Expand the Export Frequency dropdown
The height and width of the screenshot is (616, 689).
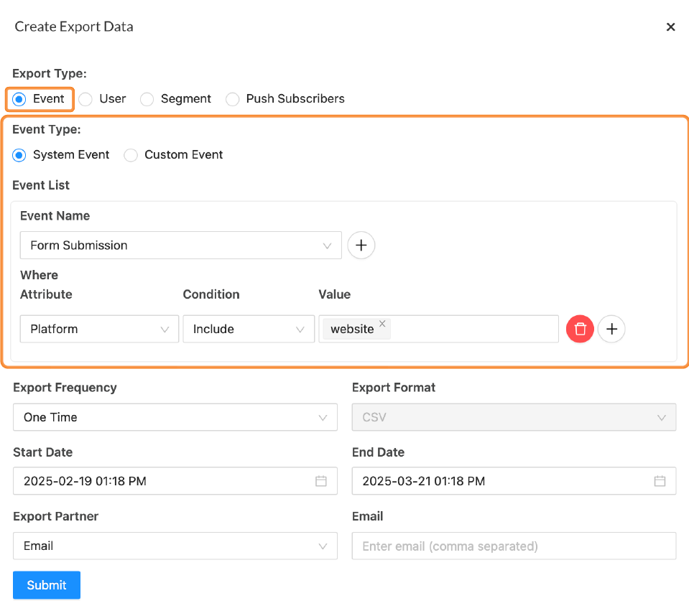click(x=175, y=417)
